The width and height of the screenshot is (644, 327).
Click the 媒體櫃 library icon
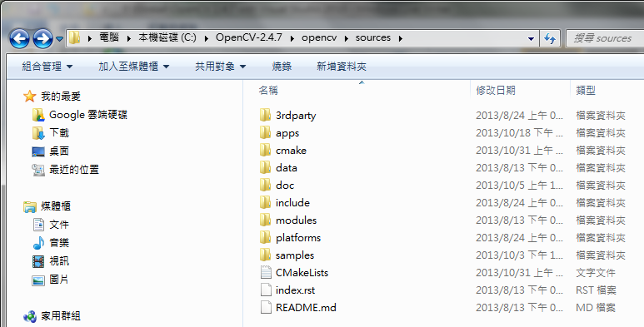(x=29, y=206)
